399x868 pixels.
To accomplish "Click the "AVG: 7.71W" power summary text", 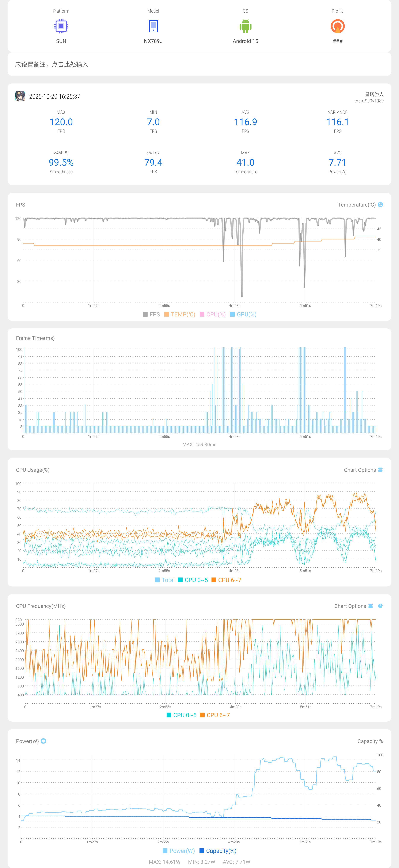I will 237,862.
